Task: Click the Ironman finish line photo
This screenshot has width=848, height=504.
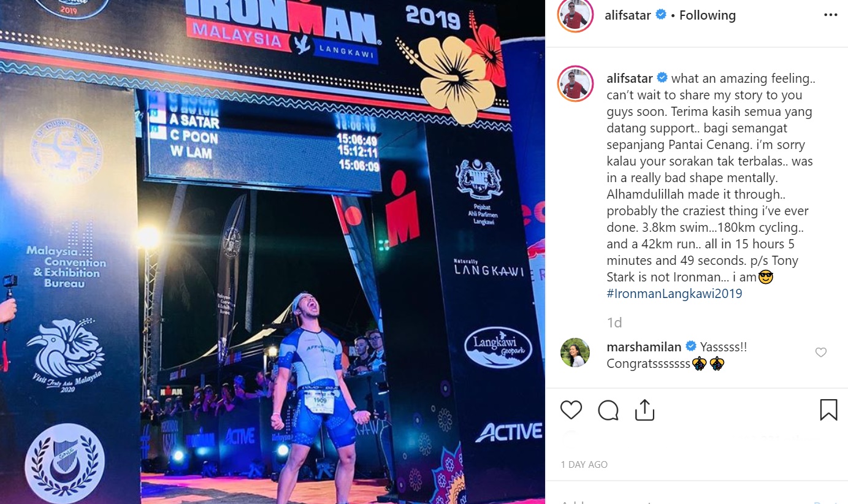Action: click(272, 252)
